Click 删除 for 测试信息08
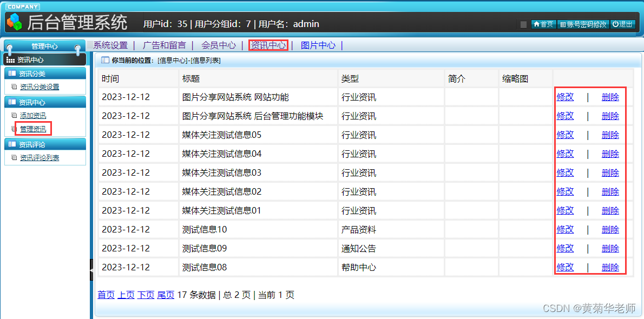644x319 pixels. [x=610, y=268]
